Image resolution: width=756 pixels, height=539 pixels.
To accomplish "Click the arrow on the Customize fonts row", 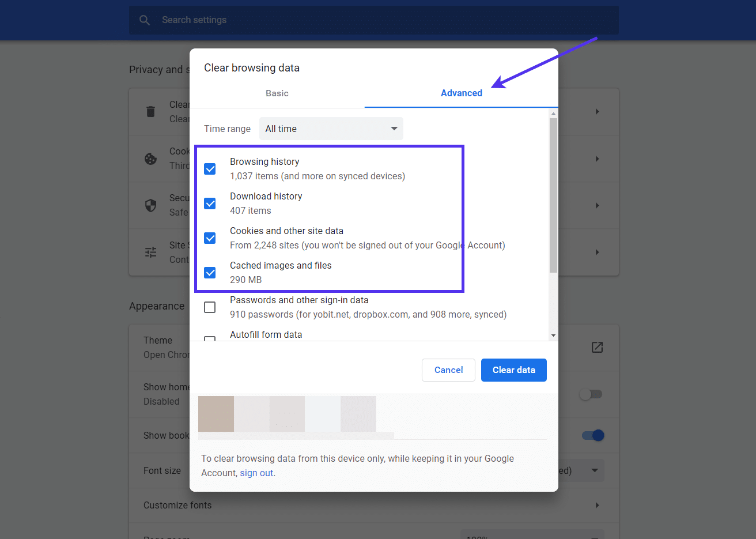I will 597,504.
